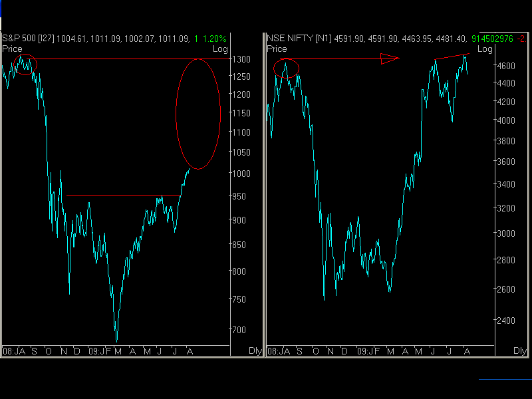Click the 1011.09 closing value in S&P header
This screenshot has height=399, width=532.
click(174, 39)
